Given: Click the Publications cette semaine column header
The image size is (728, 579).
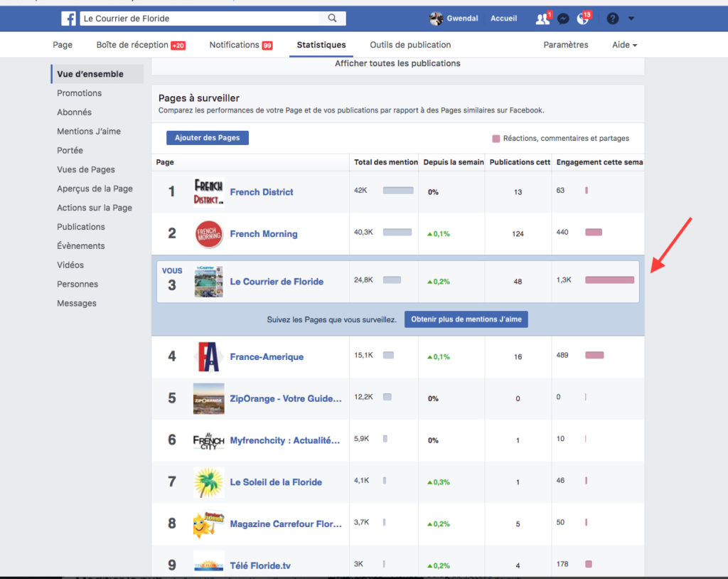Looking at the screenshot, I should tap(520, 162).
